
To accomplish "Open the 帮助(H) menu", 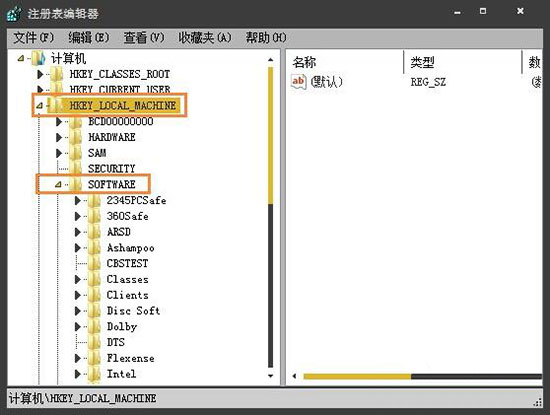I will [x=266, y=38].
